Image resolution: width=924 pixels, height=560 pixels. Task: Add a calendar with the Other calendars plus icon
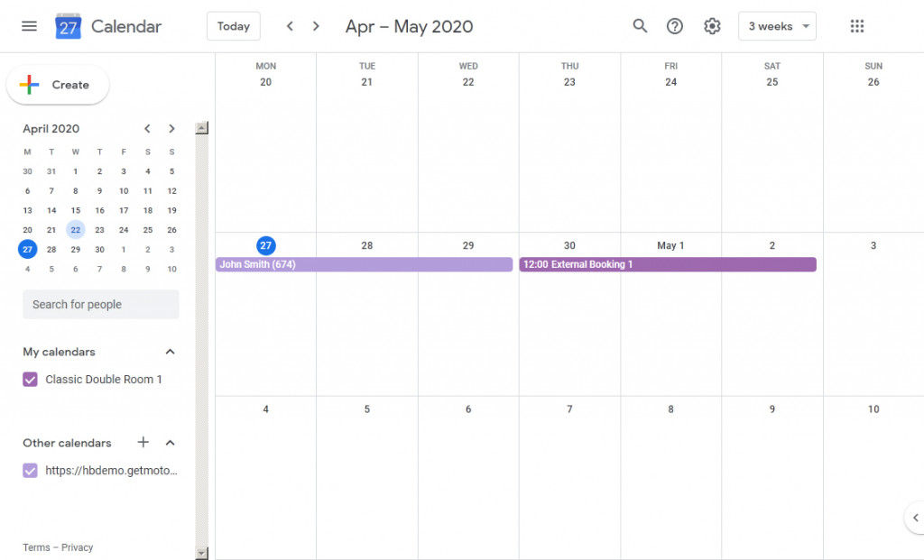[143, 443]
